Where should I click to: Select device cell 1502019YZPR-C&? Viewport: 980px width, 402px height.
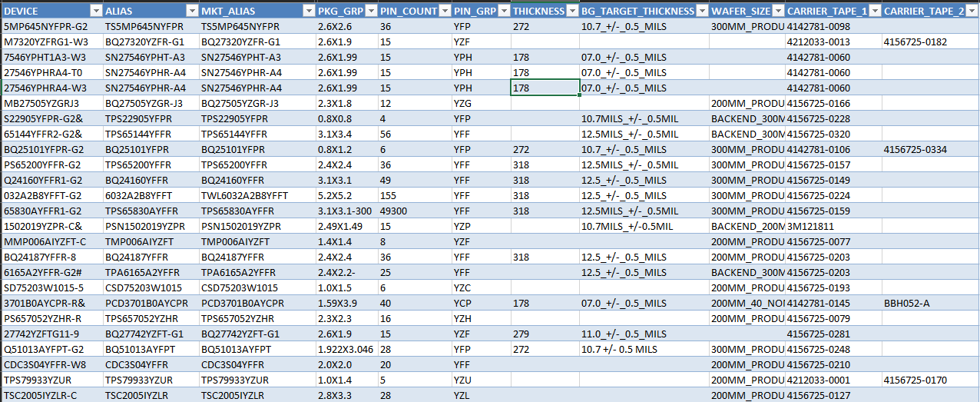tap(51, 226)
